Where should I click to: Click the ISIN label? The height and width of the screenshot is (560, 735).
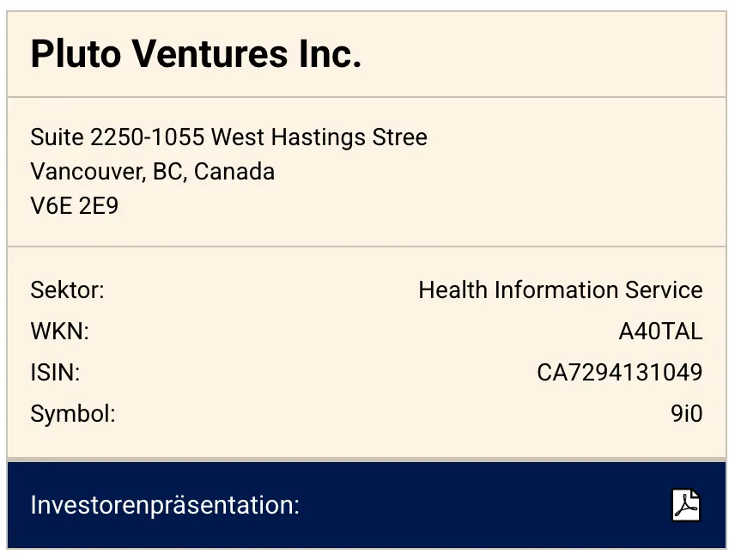[55, 373]
